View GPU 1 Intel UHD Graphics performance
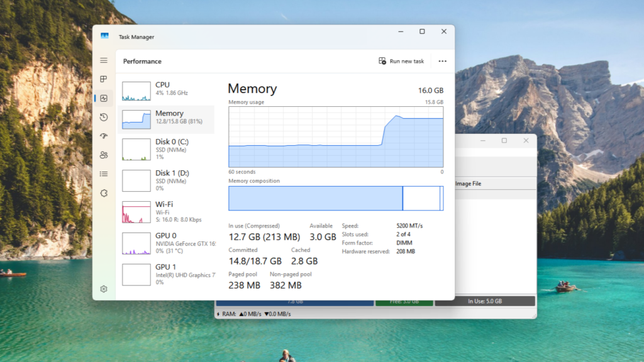This screenshot has height=362, width=644. click(167, 275)
